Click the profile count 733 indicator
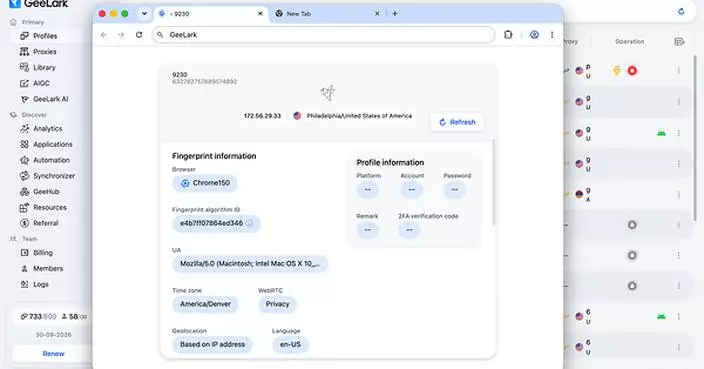Screen dimensions: 704x369 [x=38, y=316]
